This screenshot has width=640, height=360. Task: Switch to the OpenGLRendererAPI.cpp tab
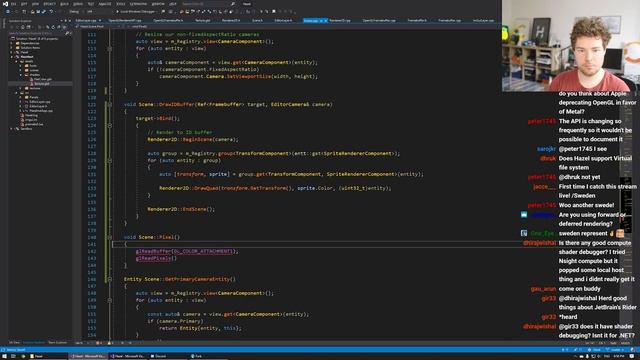(124, 20)
